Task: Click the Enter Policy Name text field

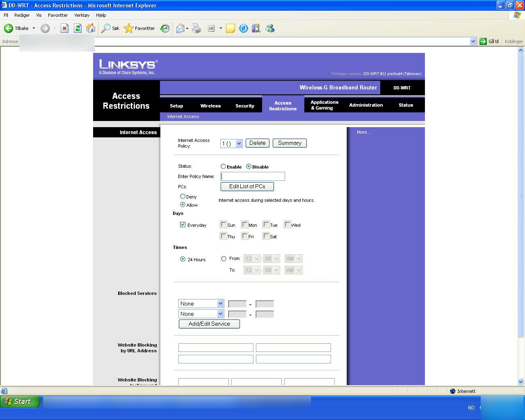Action: click(253, 176)
